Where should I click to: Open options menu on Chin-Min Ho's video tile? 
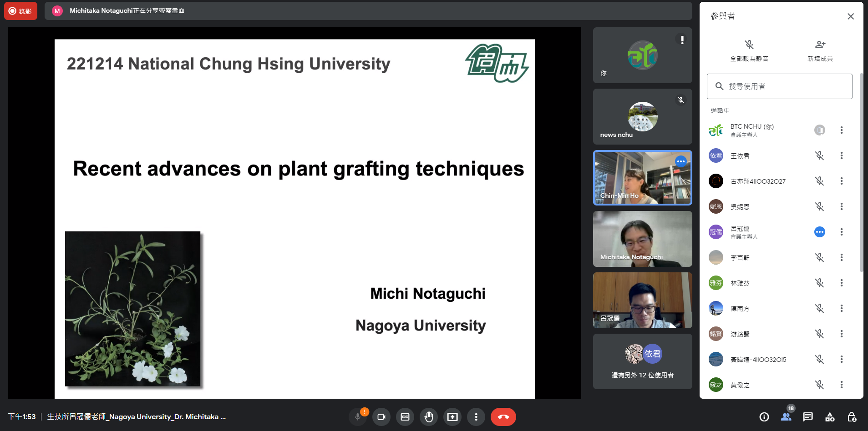(680, 161)
